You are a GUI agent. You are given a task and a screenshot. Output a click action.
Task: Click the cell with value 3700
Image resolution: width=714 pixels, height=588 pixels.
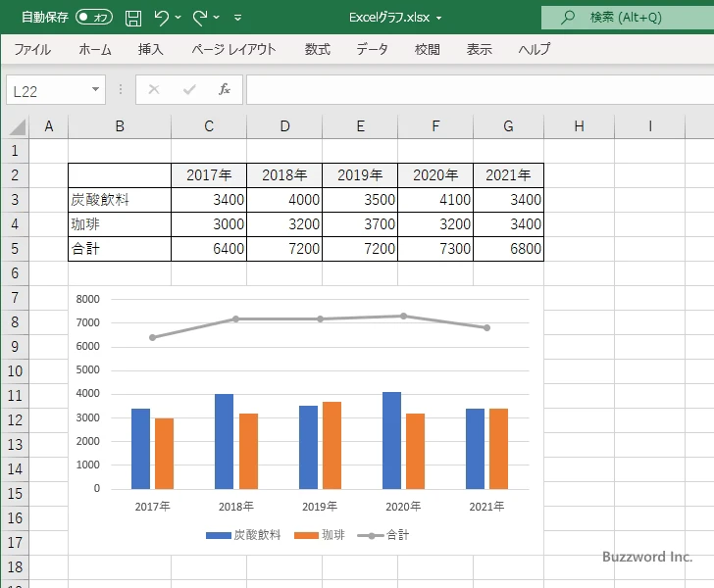[x=360, y=224]
